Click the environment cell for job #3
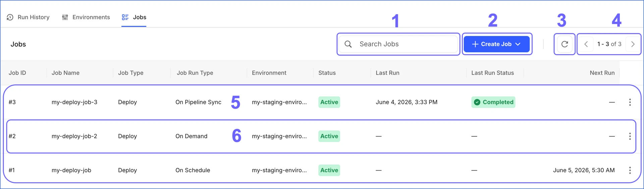This screenshot has height=189, width=644. [279, 102]
